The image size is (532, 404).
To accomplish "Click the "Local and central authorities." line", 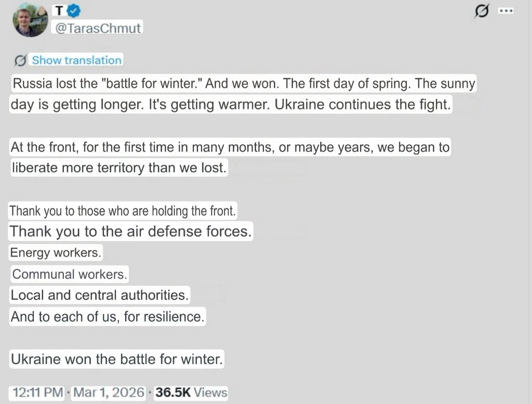I will tap(99, 295).
